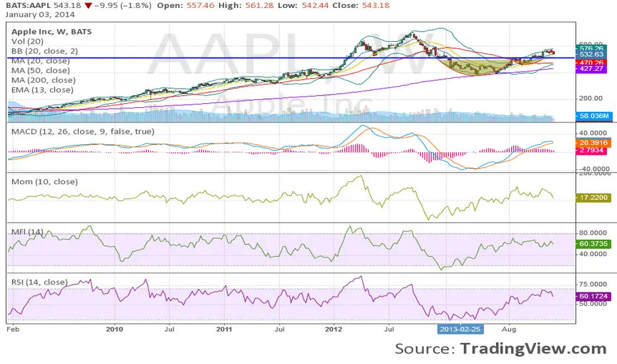Screen dimensions: 617x364
Task: Click the green 60.3735 MFI value tag
Action: pyautogui.click(x=593, y=244)
